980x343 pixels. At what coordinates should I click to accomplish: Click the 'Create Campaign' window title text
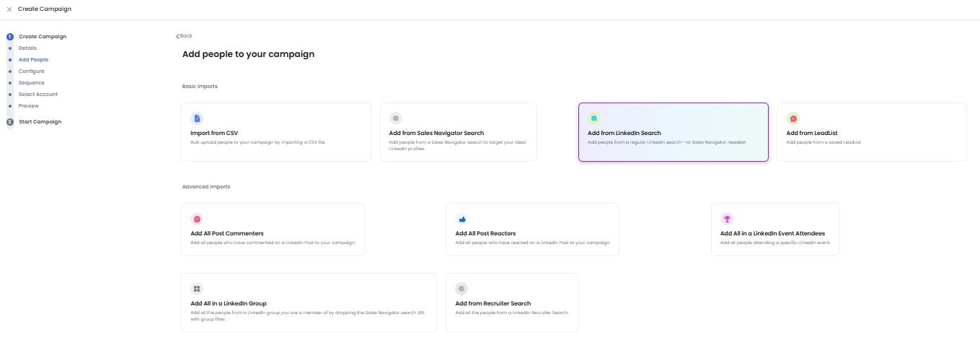click(45, 9)
